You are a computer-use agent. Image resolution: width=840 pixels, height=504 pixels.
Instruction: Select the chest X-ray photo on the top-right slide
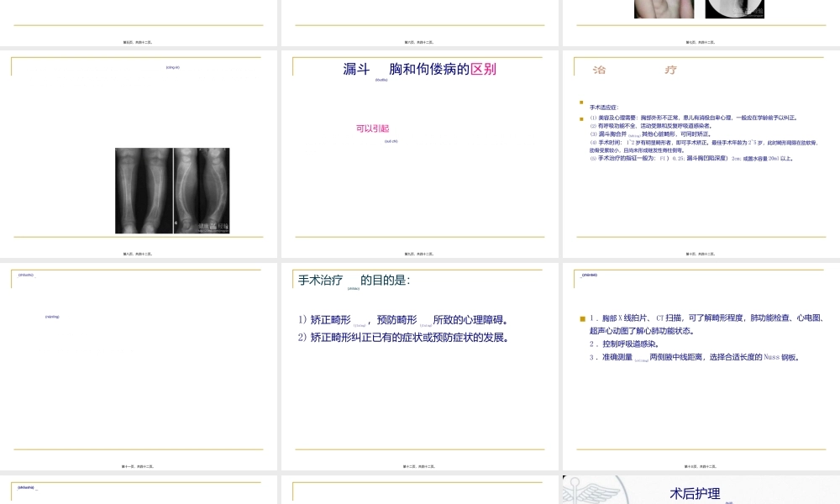(x=733, y=8)
